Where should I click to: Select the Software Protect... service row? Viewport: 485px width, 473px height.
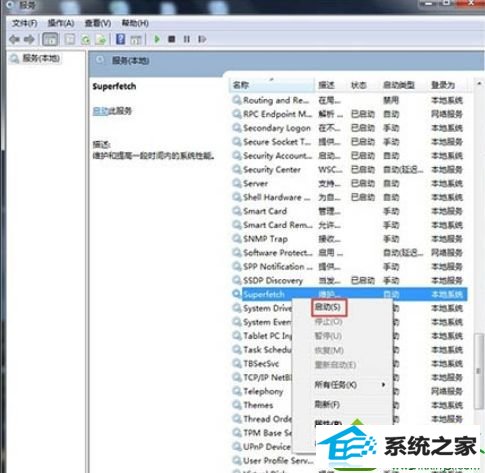pos(349,253)
